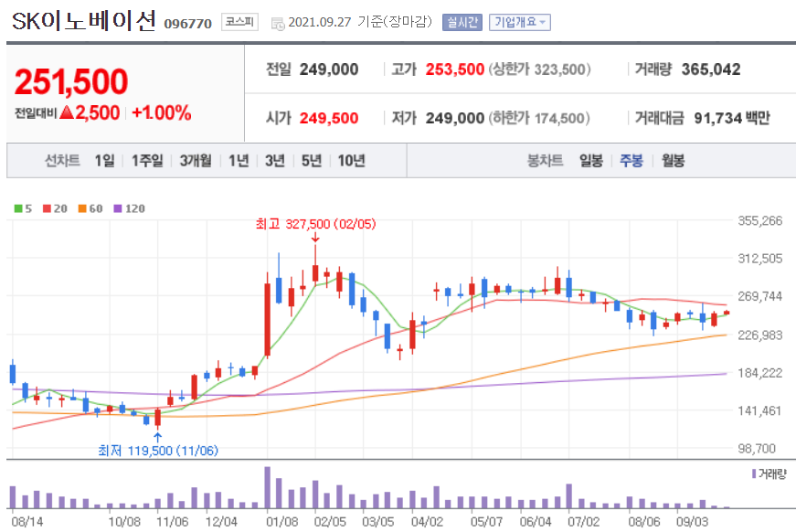
Task: Click the red 20 moving average swatch
Action: pos(47,208)
